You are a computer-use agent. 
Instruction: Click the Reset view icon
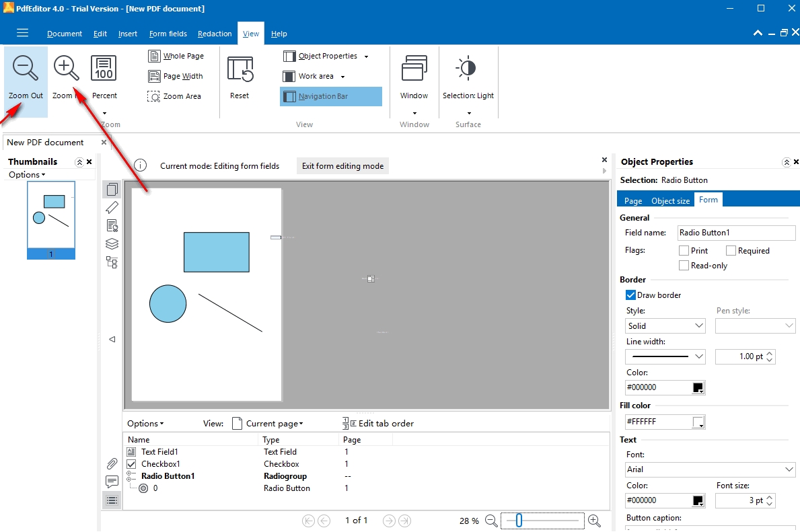pyautogui.click(x=240, y=70)
